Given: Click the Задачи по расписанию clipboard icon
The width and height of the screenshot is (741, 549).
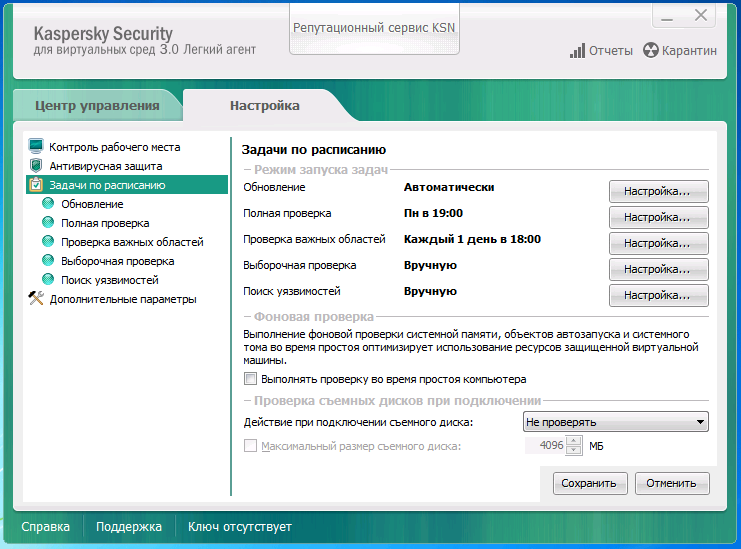Looking at the screenshot, I should click(36, 185).
